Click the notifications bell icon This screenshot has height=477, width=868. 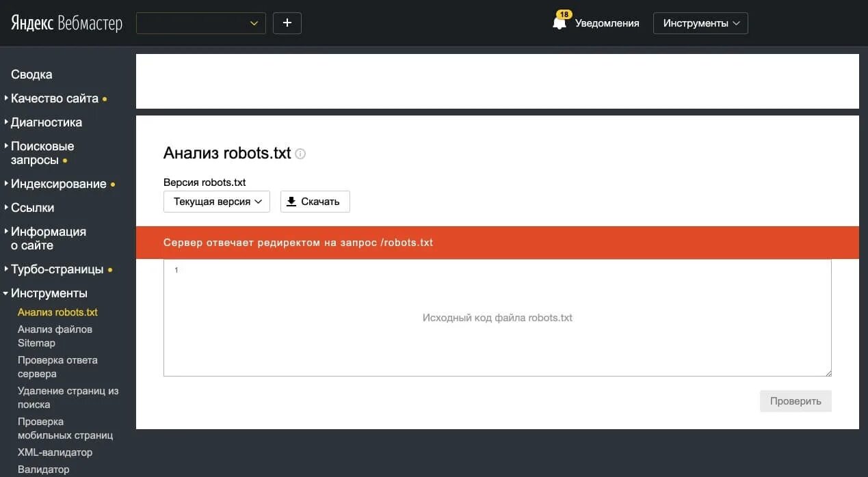click(560, 23)
